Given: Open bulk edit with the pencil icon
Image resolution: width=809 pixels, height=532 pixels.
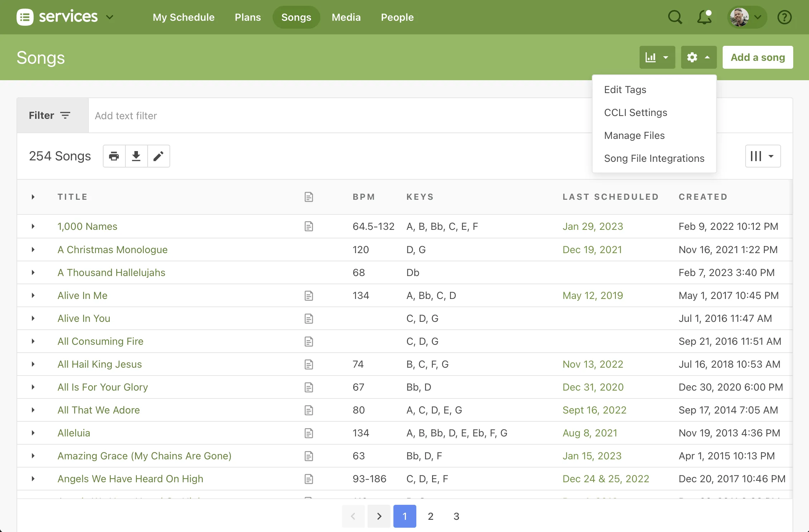Looking at the screenshot, I should tap(159, 156).
